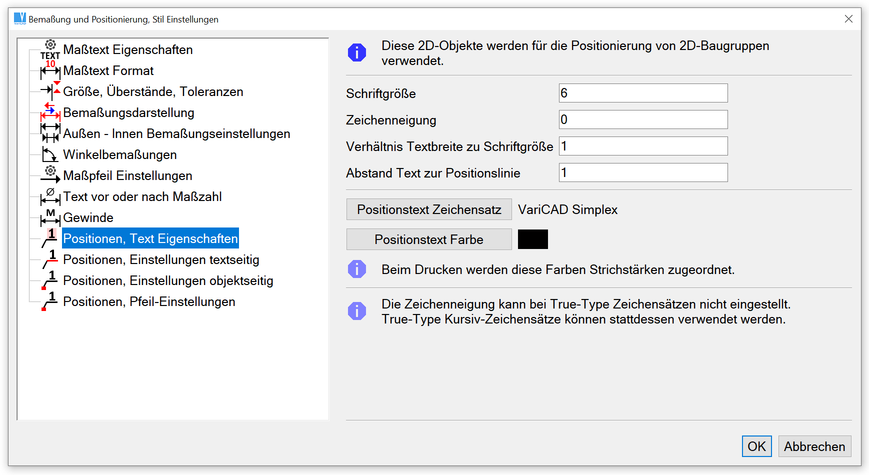
Task: Cancel the dialog with Abbrechen
Action: (814, 446)
